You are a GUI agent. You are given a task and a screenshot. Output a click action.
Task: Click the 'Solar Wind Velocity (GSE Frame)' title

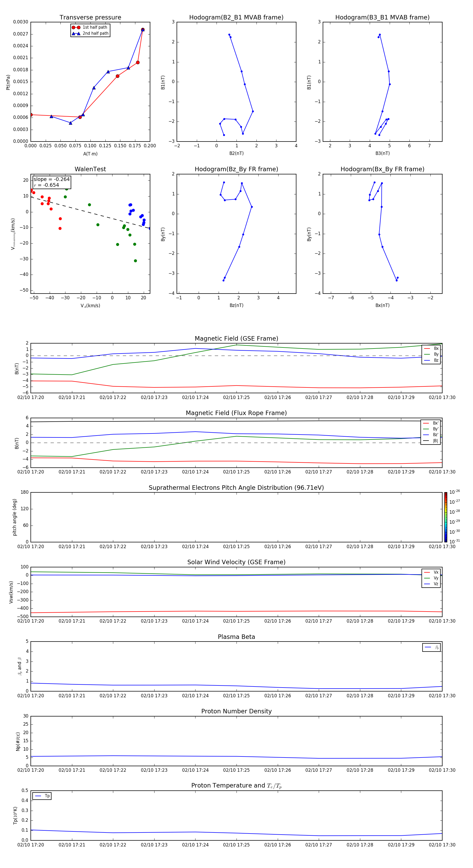pos(236,562)
